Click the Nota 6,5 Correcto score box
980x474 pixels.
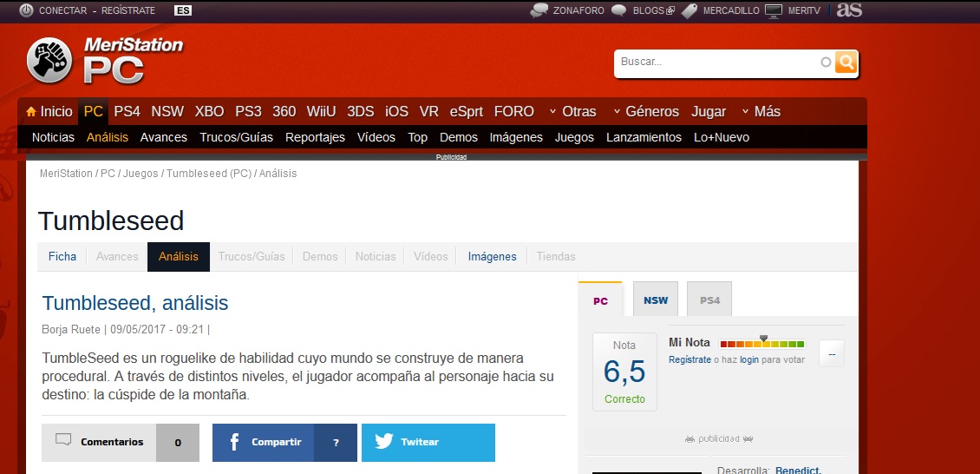624,372
